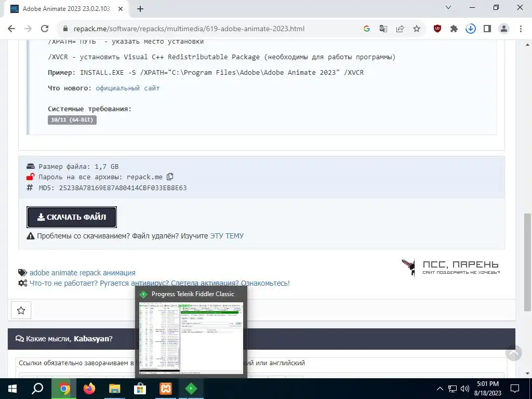Image resolution: width=532 pixels, height=399 pixels.
Task: Click the Fiddler taskbar icon
Action: click(x=191, y=389)
